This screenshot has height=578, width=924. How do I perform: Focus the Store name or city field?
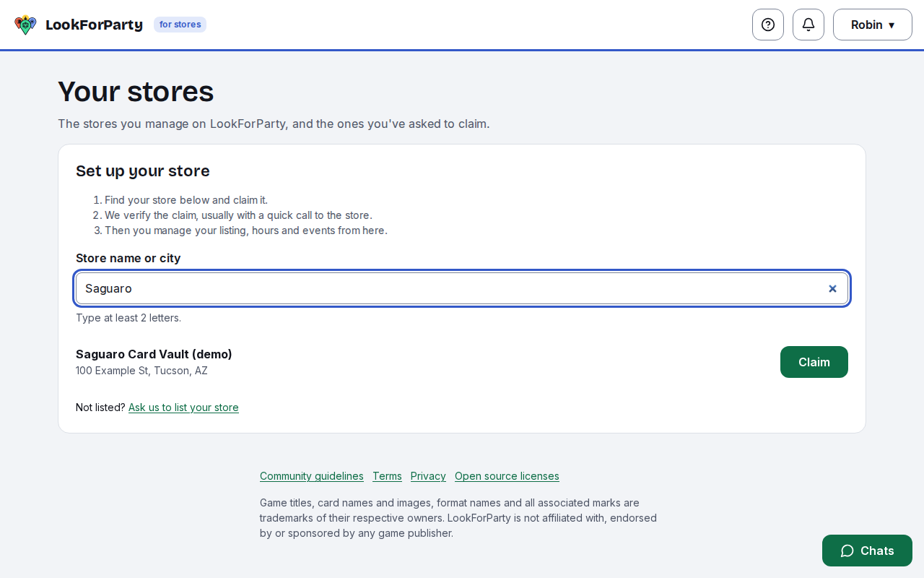462,288
